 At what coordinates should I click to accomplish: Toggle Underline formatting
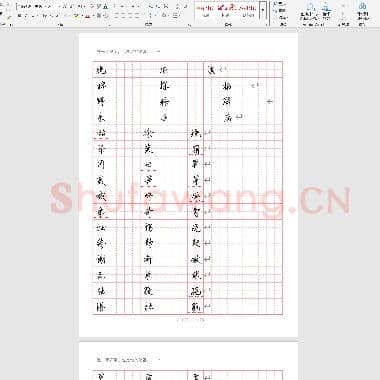(33, 15)
